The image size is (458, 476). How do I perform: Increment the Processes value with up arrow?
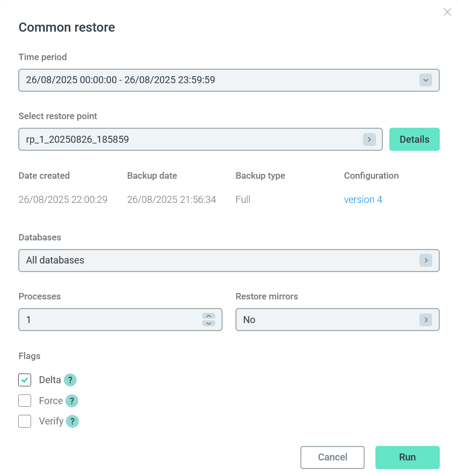coord(208,317)
